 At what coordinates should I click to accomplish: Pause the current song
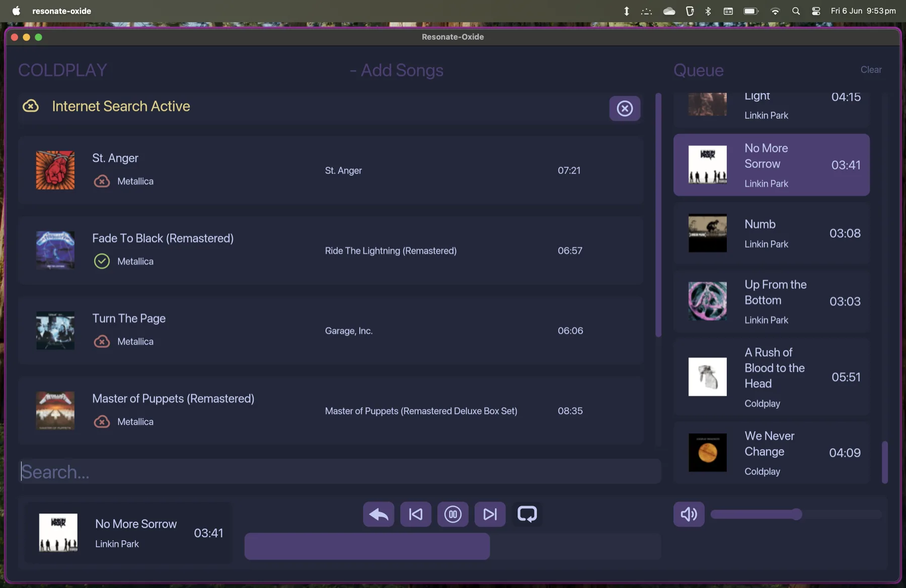(453, 514)
